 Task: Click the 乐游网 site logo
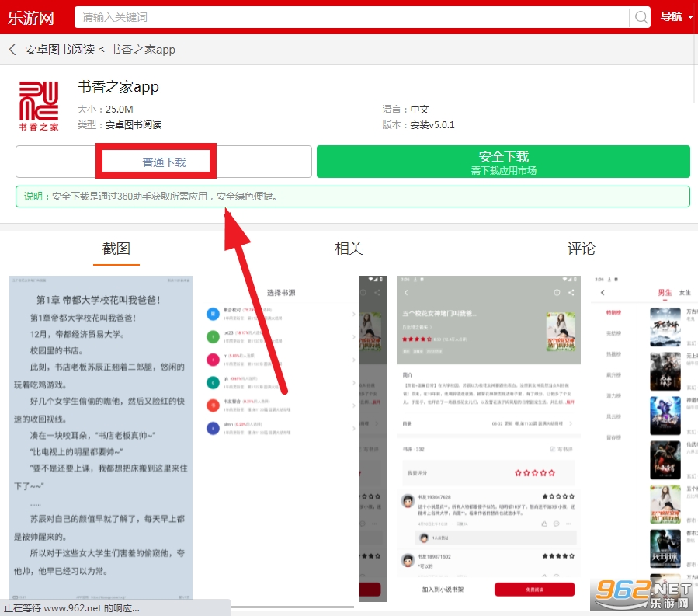(x=31, y=18)
